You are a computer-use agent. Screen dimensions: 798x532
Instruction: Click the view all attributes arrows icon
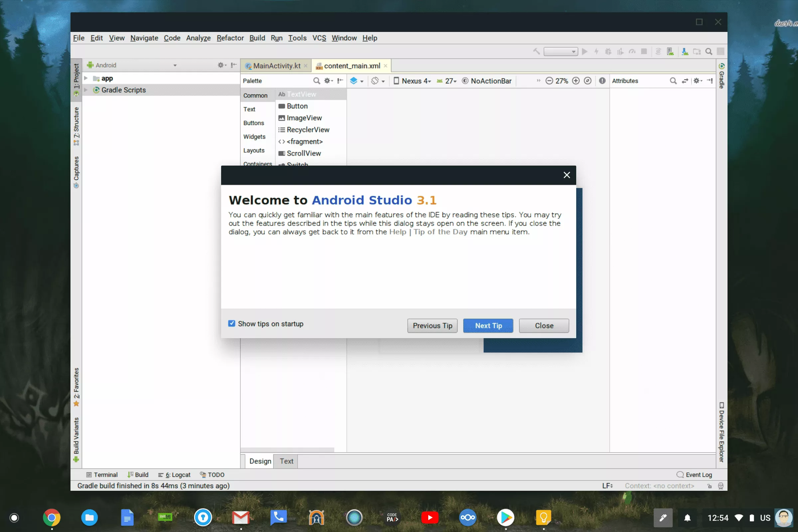tap(685, 81)
